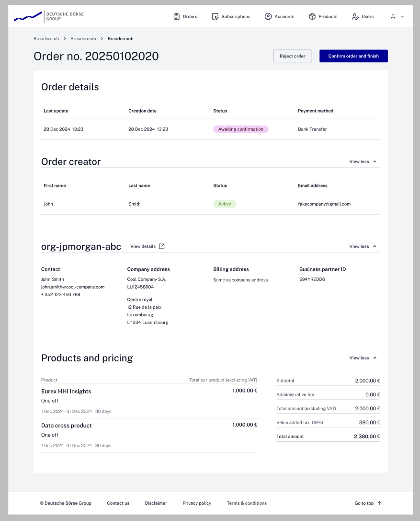Click the first Breadcrumb item
The width and height of the screenshot is (420, 521).
click(x=46, y=39)
